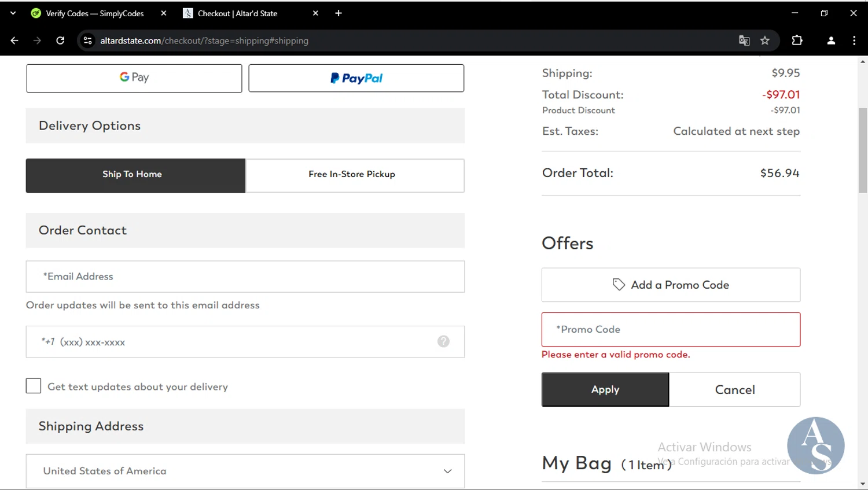This screenshot has width=868, height=490.
Task: Click the back navigation arrow
Action: tap(14, 40)
